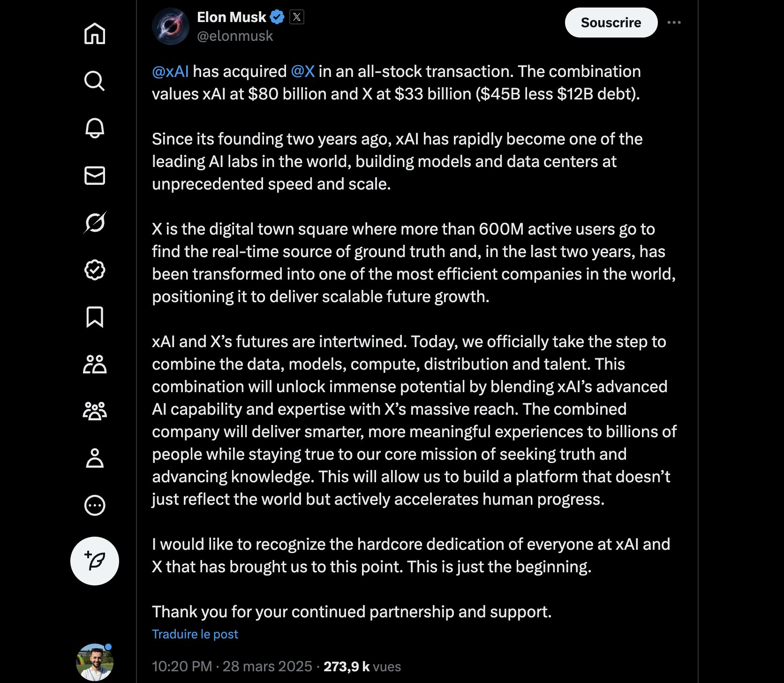The height and width of the screenshot is (683, 784).
Task: Open Profile person icon in sidebar
Action: point(95,458)
